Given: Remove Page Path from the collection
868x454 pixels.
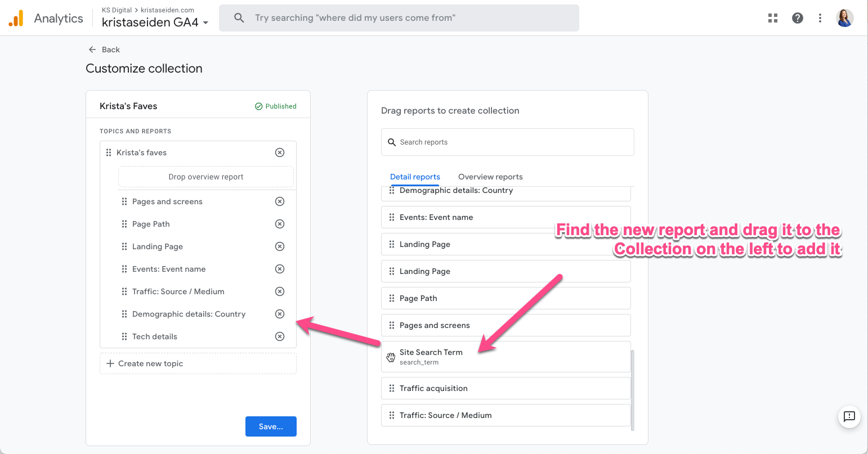Looking at the screenshot, I should point(280,224).
